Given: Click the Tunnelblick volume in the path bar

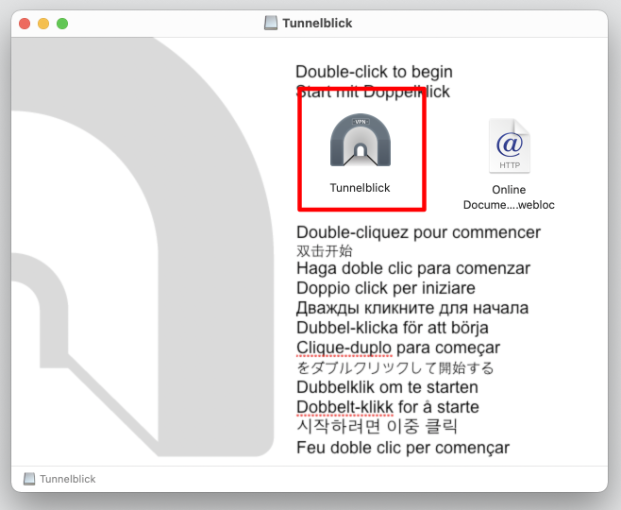Looking at the screenshot, I should (59, 479).
